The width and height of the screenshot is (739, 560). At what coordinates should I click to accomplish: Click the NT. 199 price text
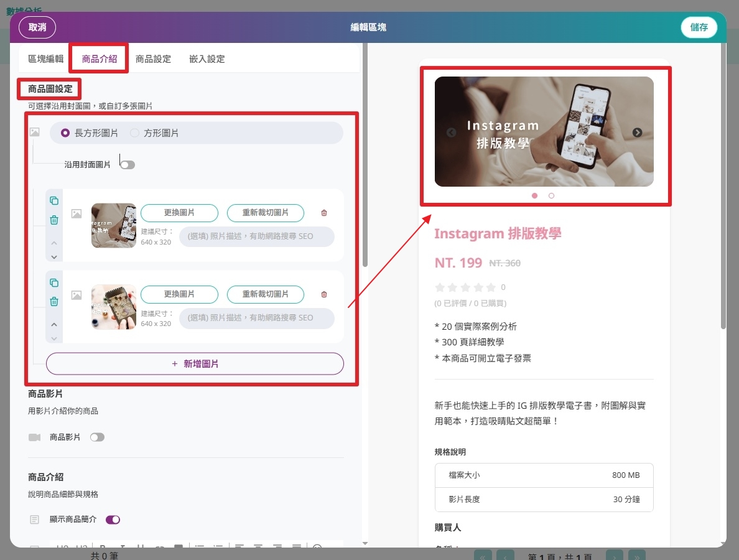(x=458, y=263)
